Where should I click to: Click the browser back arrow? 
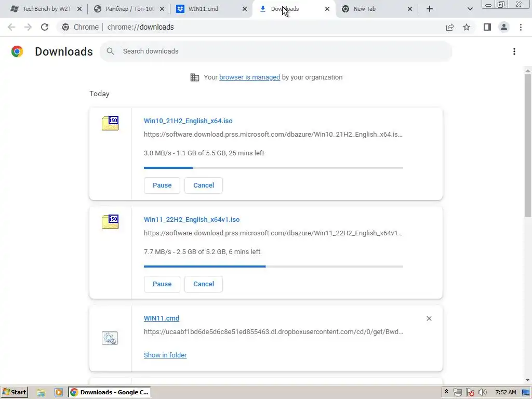(11, 27)
